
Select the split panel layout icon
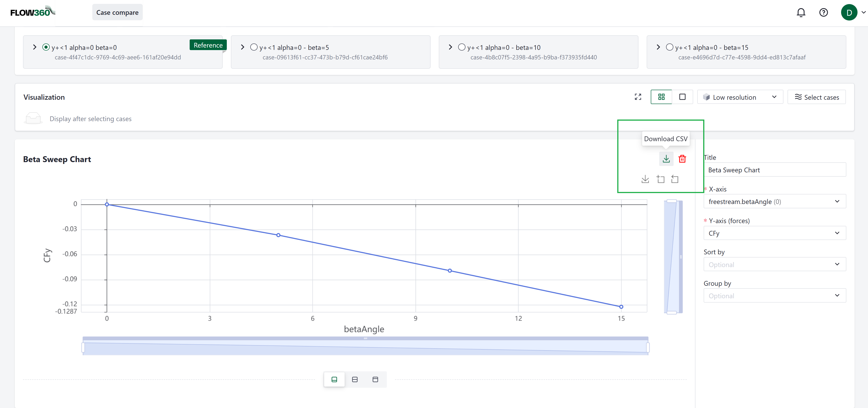tap(354, 379)
